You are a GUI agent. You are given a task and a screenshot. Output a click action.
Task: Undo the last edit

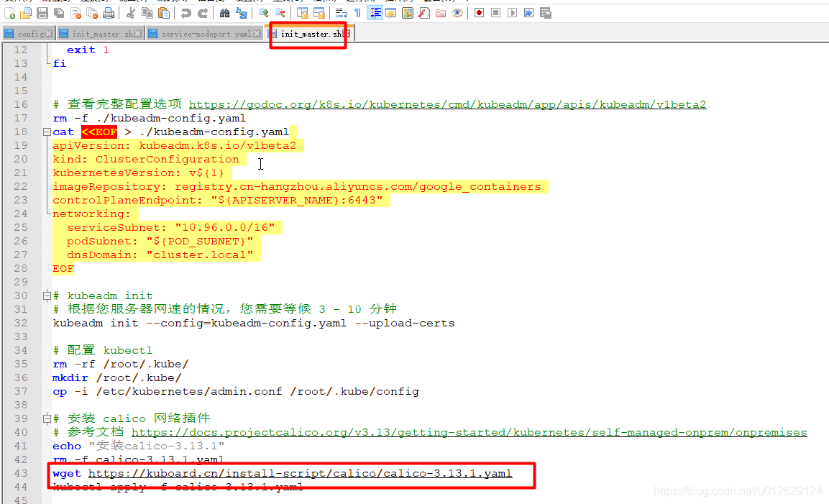click(186, 13)
